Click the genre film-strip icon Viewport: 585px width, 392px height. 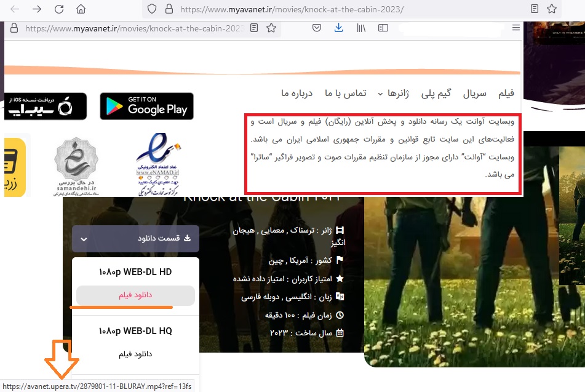tap(340, 230)
